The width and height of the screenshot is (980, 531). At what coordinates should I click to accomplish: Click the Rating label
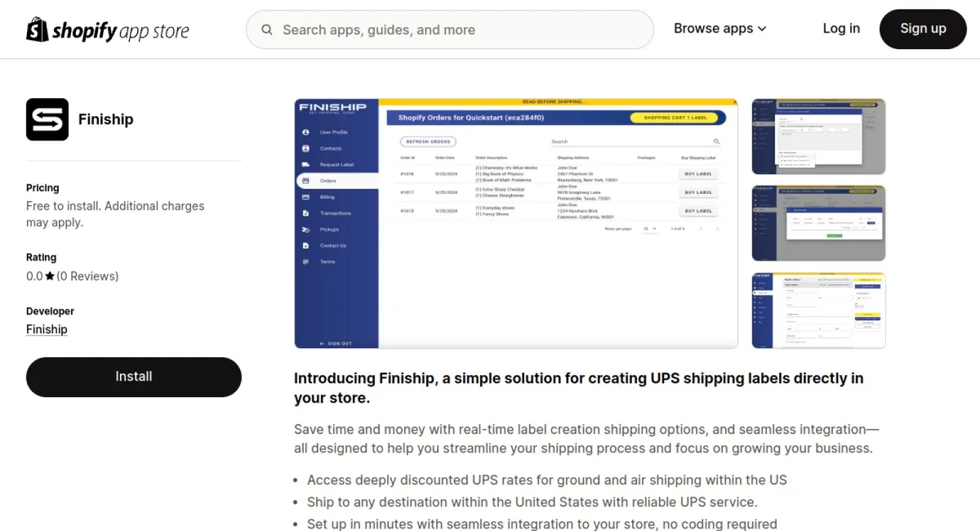pyautogui.click(x=42, y=257)
